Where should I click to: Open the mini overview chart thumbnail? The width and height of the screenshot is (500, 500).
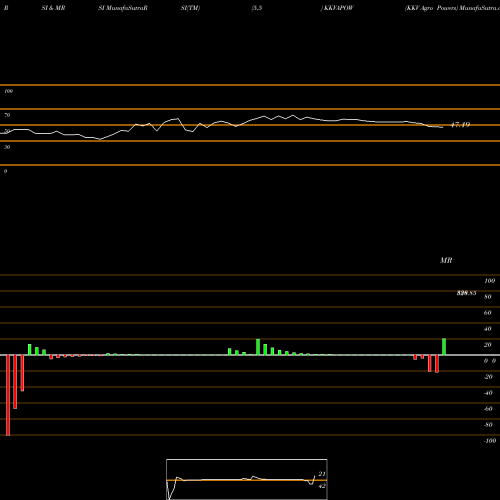click(x=247, y=479)
